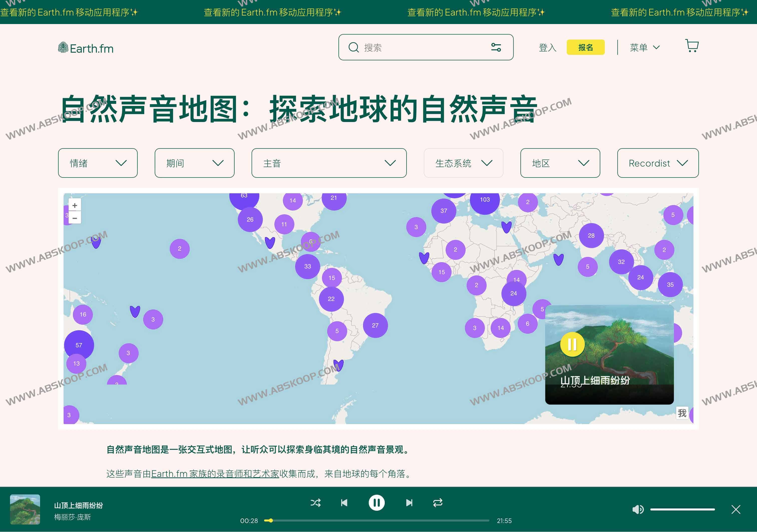
Task: Open the 情绪 filter dropdown
Action: 98,163
